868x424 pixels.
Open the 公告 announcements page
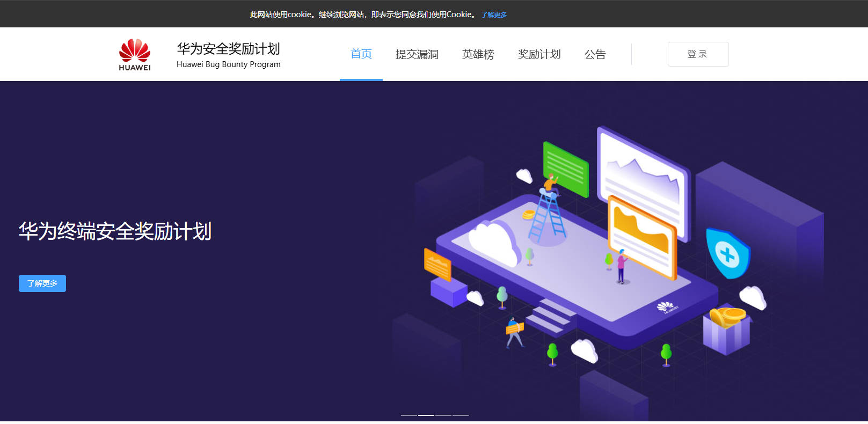coord(595,54)
